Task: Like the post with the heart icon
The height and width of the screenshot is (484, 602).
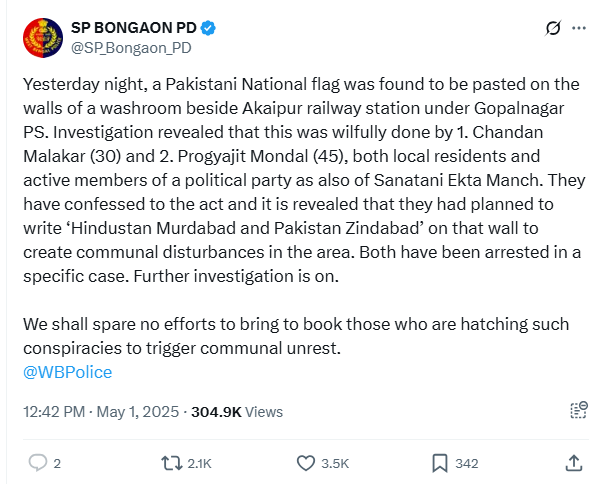Action: [306, 463]
